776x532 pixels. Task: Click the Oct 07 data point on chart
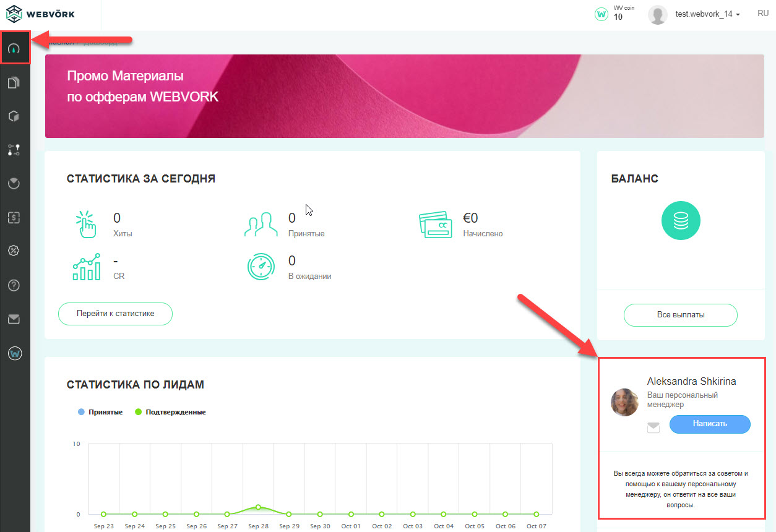(537, 514)
